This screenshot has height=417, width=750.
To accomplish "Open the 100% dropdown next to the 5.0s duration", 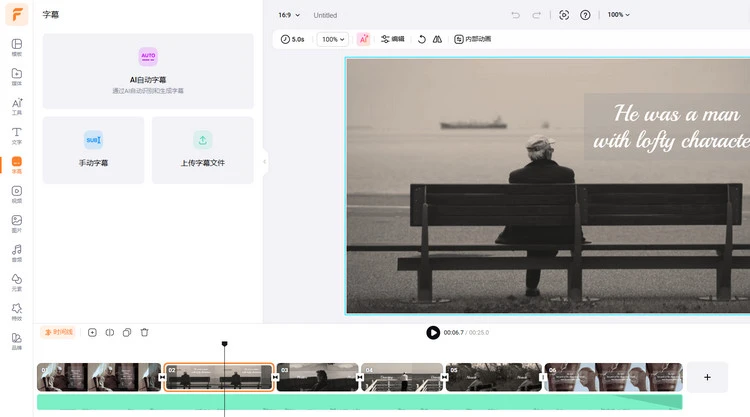I will coord(332,39).
